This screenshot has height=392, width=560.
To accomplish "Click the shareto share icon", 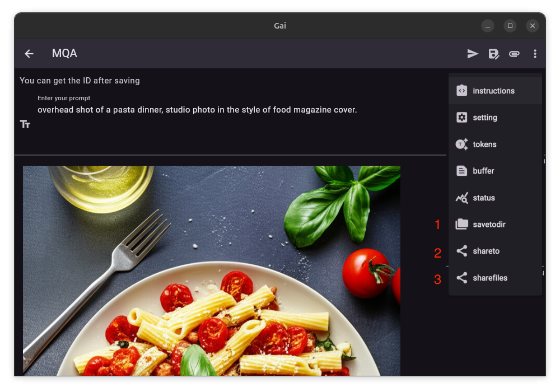I will (x=461, y=251).
